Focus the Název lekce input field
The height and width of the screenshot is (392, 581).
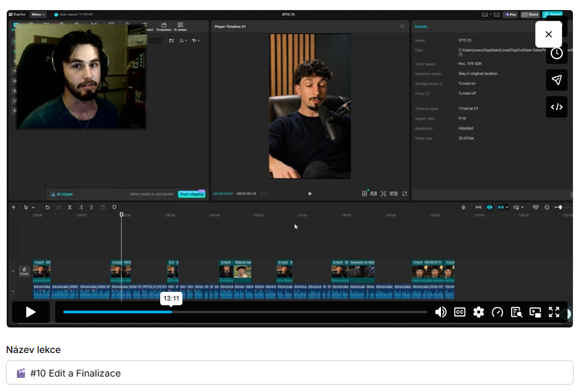289,373
